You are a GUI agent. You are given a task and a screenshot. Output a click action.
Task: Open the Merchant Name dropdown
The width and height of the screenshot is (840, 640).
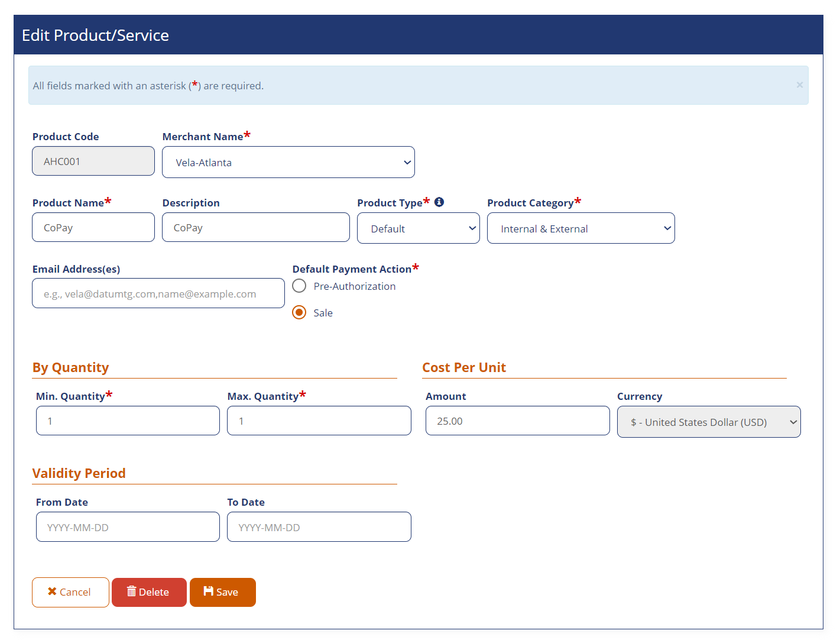coord(288,162)
